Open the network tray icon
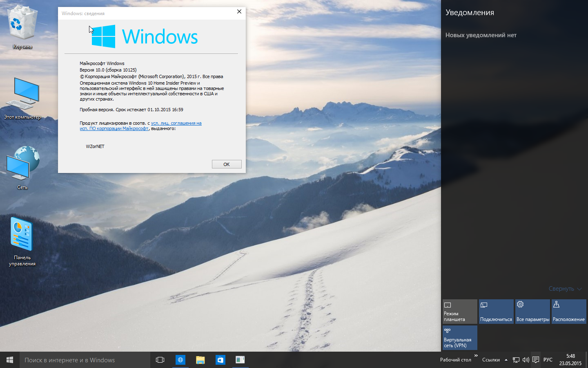Screen dimensions: 588x368 coord(516,360)
